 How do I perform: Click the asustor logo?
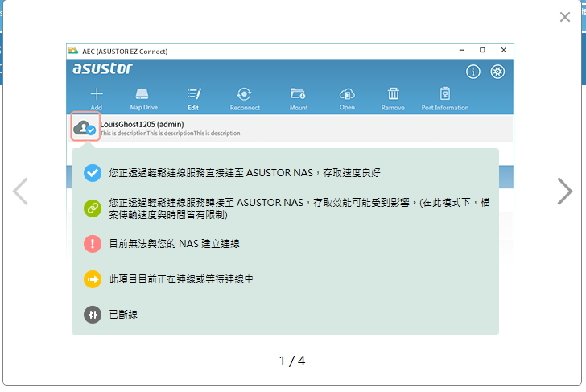tap(102, 68)
